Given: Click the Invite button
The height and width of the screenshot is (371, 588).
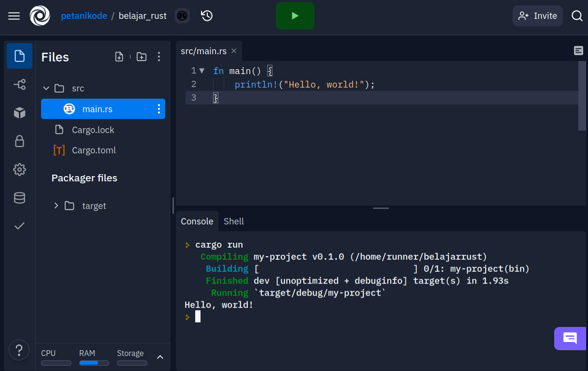Looking at the screenshot, I should click(x=537, y=15).
